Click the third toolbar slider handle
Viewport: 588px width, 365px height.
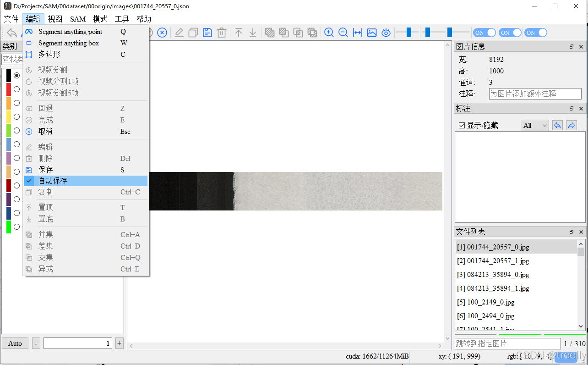coord(450,32)
